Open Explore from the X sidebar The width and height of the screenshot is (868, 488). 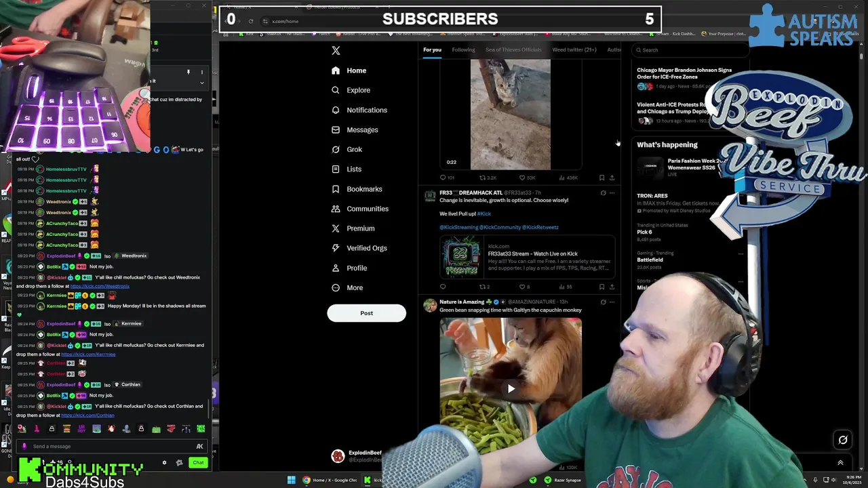351,90
